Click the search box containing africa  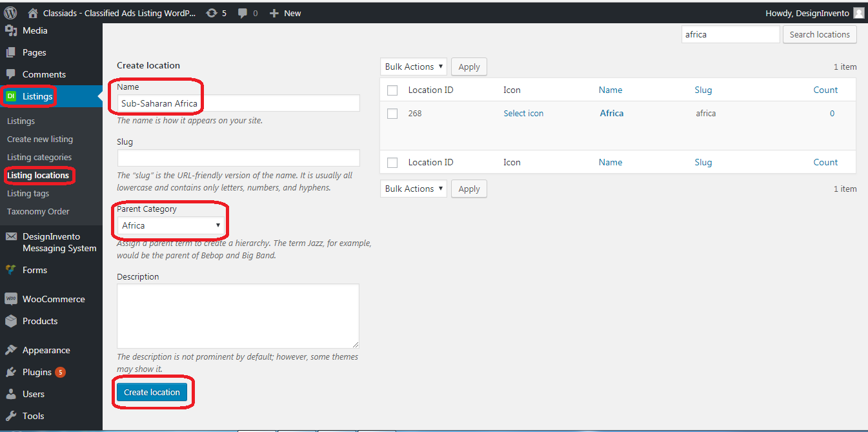coord(731,34)
